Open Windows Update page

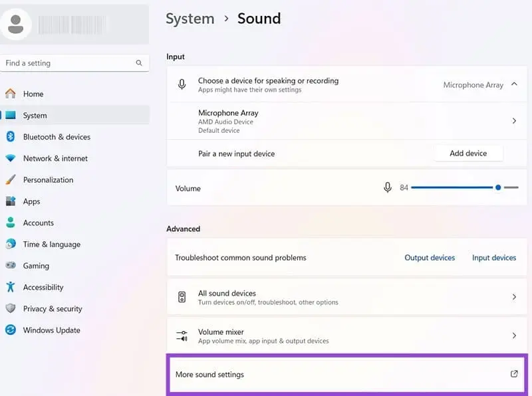coord(74,330)
